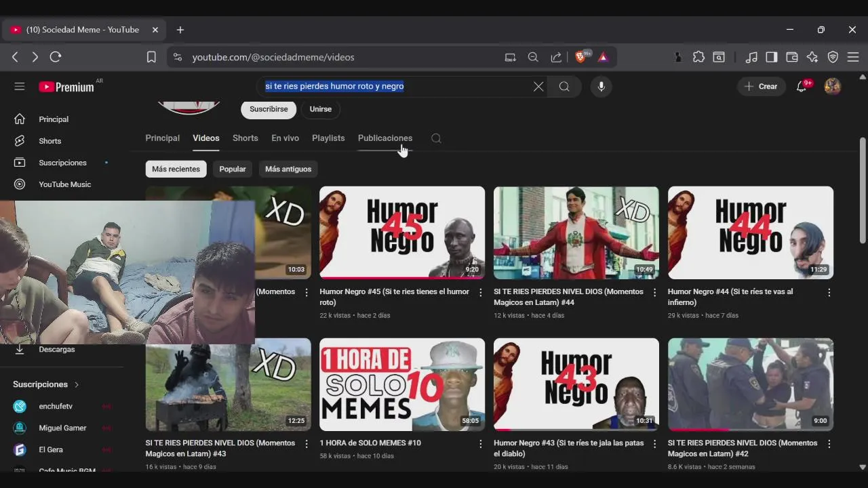Open Suscripciones in the left sidebar

62,163
